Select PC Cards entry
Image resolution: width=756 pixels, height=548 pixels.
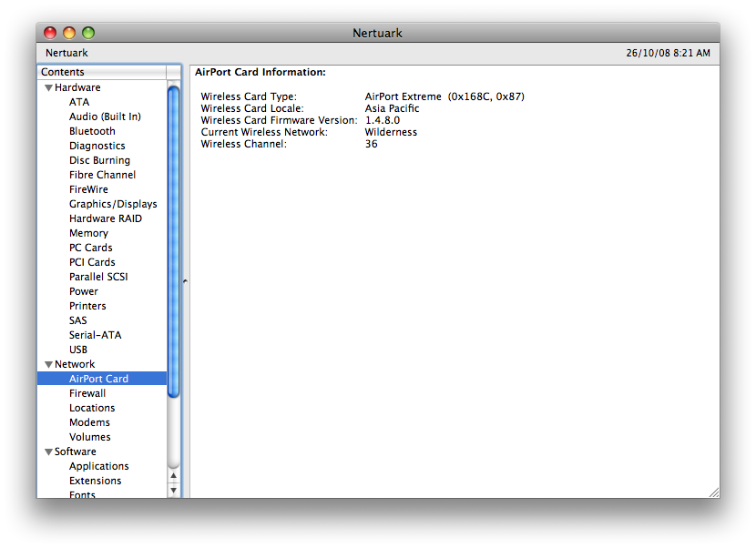[x=91, y=248]
